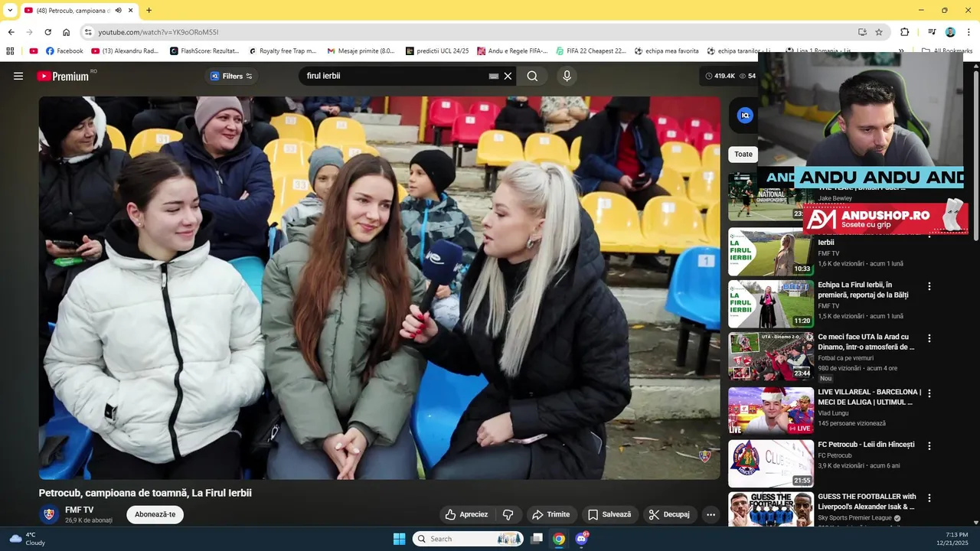The height and width of the screenshot is (551, 980).
Task: Open the 10:33 'La Firul Ierbii' video thumbnail
Action: [771, 252]
